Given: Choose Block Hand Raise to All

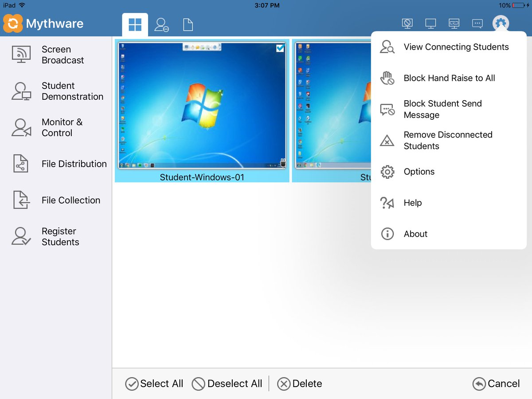Looking at the screenshot, I should tap(449, 78).
